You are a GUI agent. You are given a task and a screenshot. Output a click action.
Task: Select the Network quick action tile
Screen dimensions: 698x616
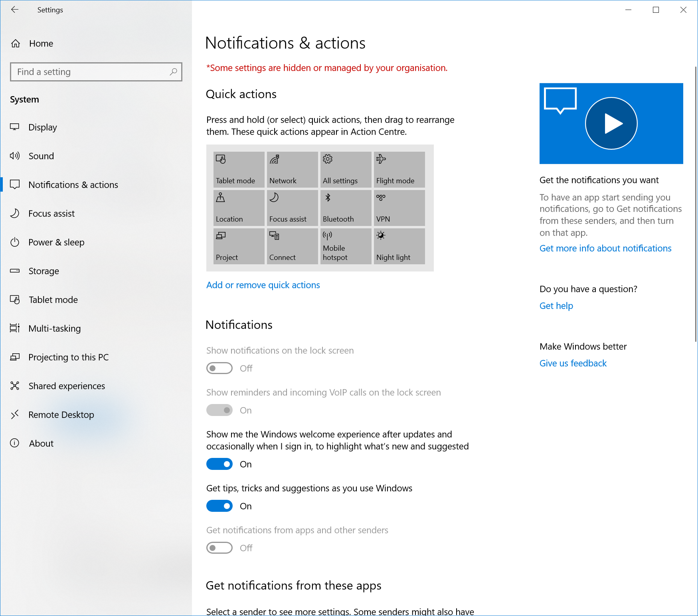[x=292, y=170]
